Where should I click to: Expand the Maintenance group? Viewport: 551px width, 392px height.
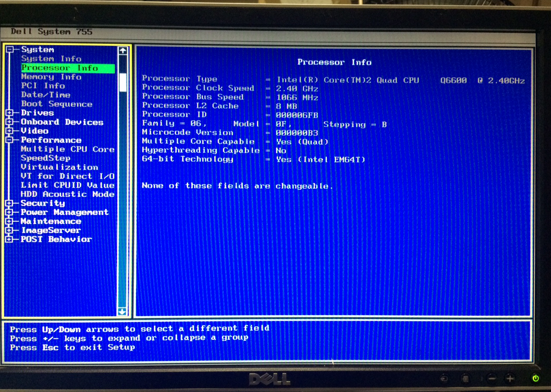pos(10,221)
